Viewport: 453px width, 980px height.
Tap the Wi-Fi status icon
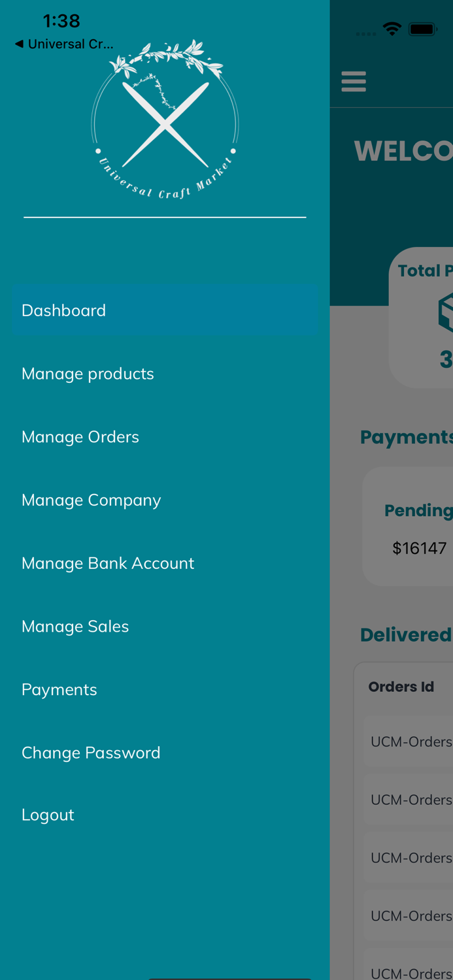click(392, 29)
